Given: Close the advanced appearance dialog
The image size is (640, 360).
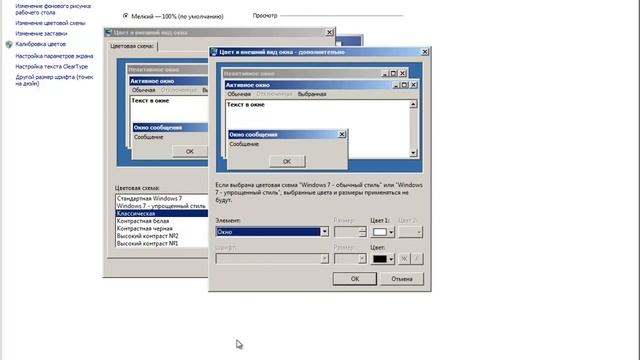Looking at the screenshot, I should tap(424, 52).
